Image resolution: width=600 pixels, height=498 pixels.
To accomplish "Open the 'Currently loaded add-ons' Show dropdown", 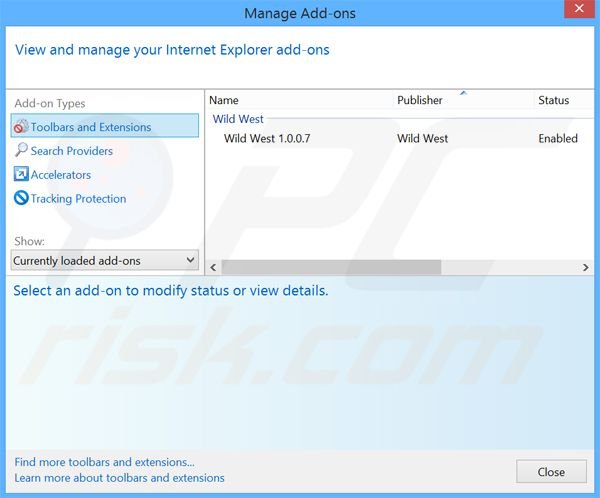I will coord(105,261).
